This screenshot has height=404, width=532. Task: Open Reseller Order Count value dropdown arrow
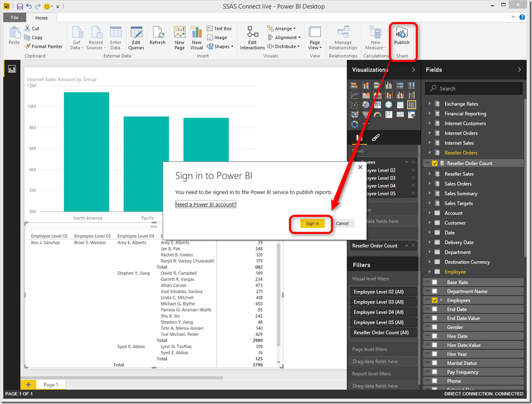[406, 245]
